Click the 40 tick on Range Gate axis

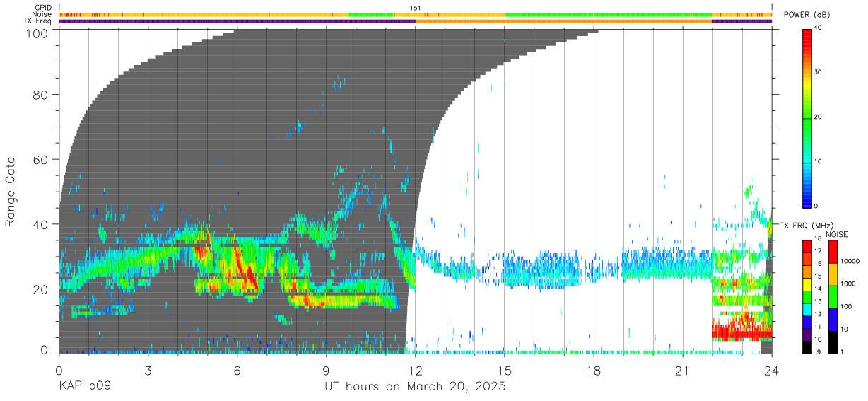pos(40,225)
